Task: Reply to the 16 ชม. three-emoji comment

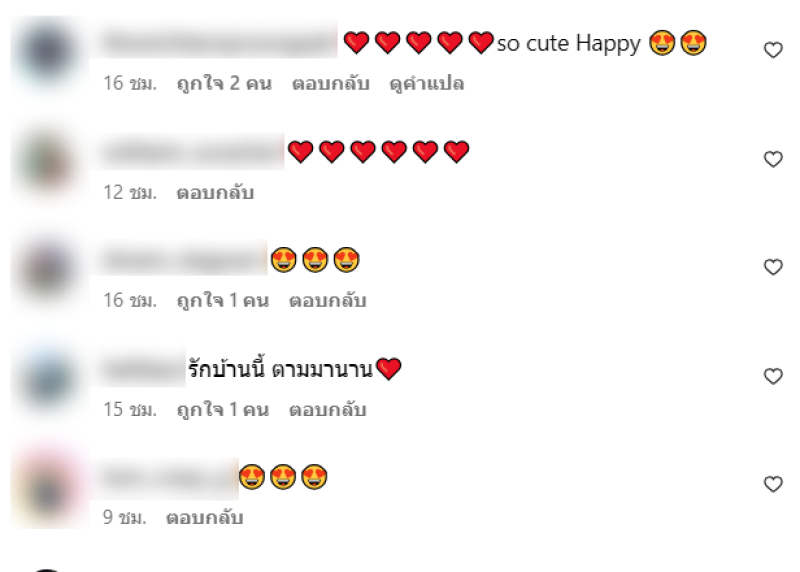Action: 328,300
